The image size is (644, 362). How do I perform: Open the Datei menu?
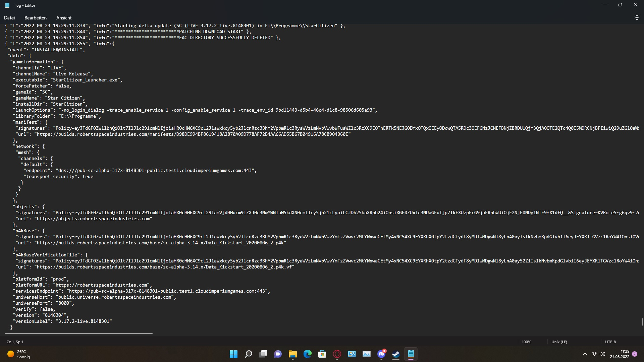pos(9,18)
